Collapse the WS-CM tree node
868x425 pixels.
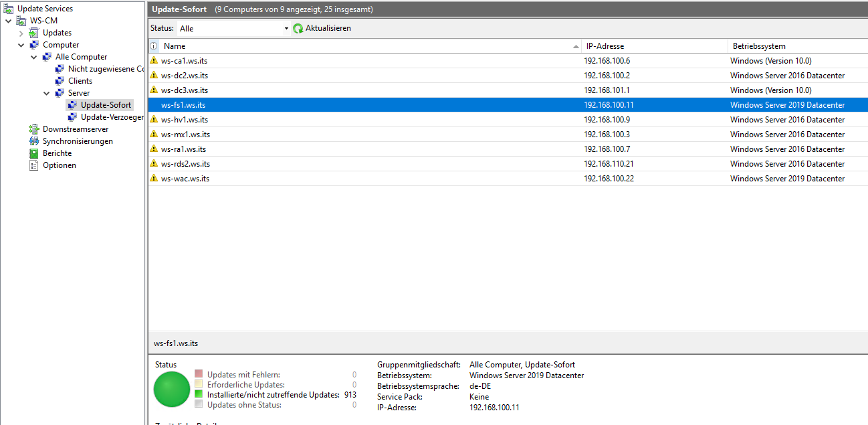tap(8, 21)
